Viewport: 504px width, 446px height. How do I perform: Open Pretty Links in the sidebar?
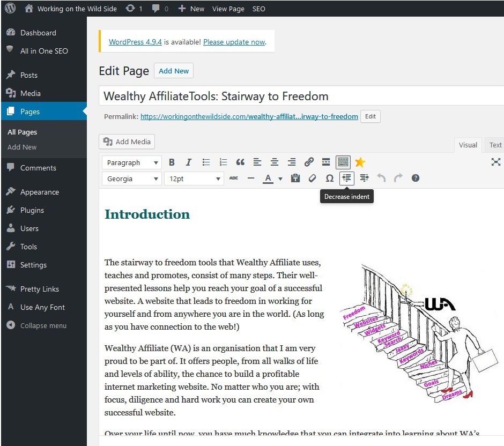coord(44,289)
